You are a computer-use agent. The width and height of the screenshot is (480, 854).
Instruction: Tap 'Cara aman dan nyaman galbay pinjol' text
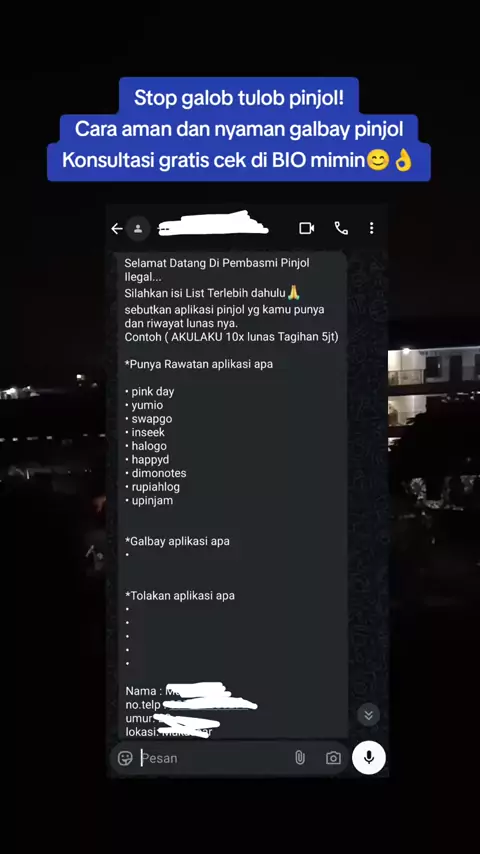(239, 129)
